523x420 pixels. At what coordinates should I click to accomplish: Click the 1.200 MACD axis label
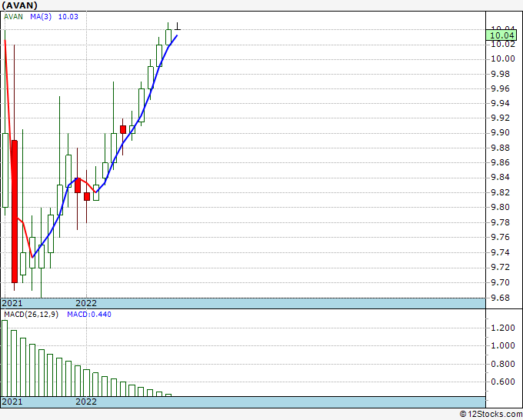[x=503, y=328]
